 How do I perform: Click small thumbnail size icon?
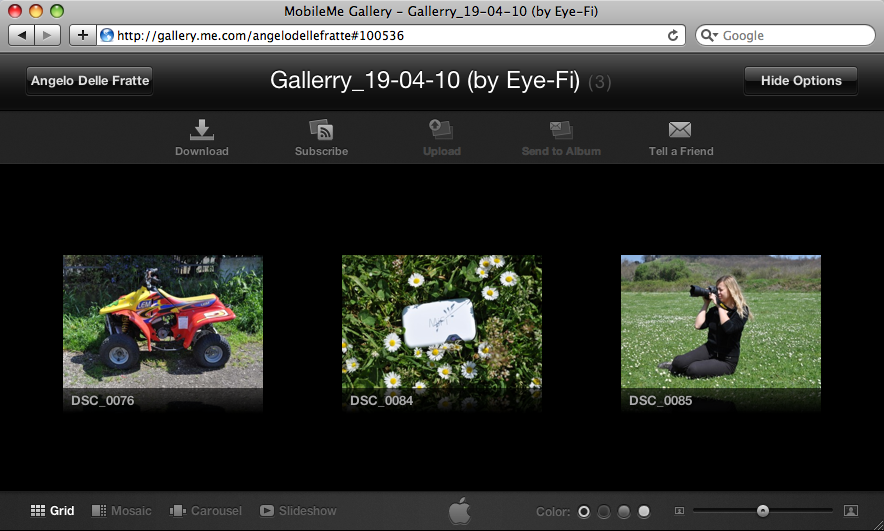click(679, 511)
